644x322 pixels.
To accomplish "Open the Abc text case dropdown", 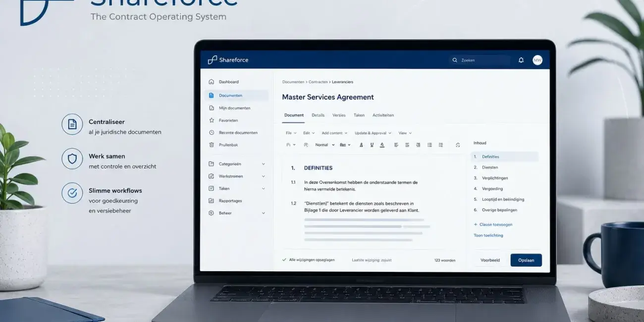I will point(345,145).
